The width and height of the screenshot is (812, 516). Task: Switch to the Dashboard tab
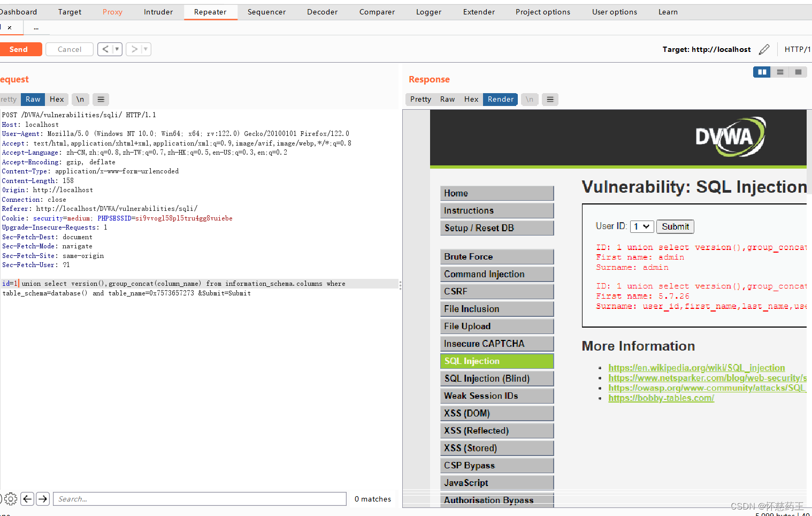(18, 12)
